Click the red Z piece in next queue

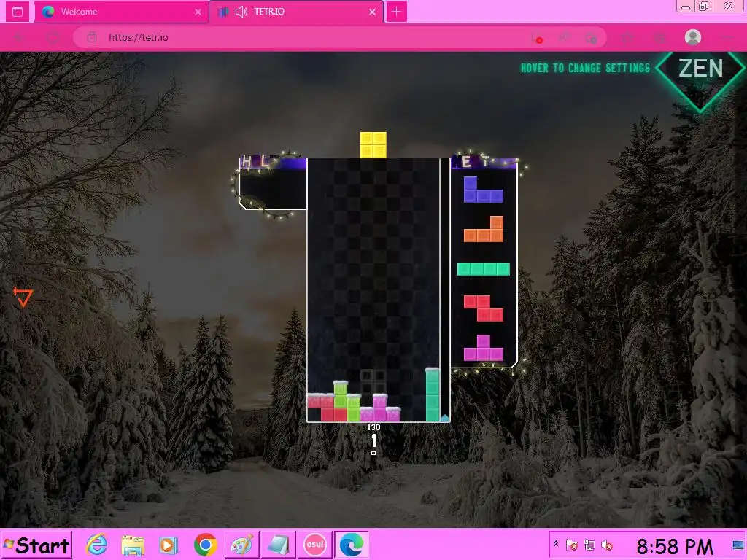(483, 308)
